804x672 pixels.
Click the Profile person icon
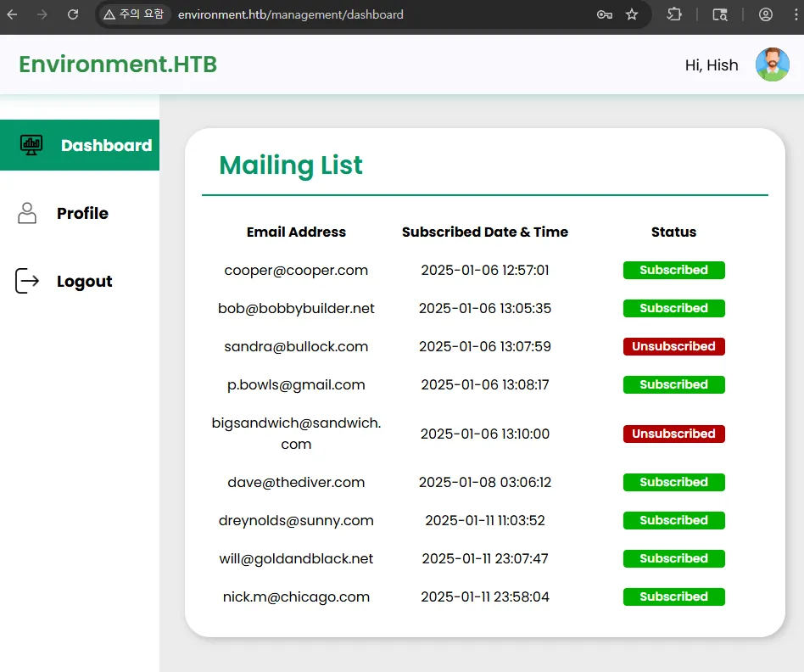pyautogui.click(x=27, y=213)
